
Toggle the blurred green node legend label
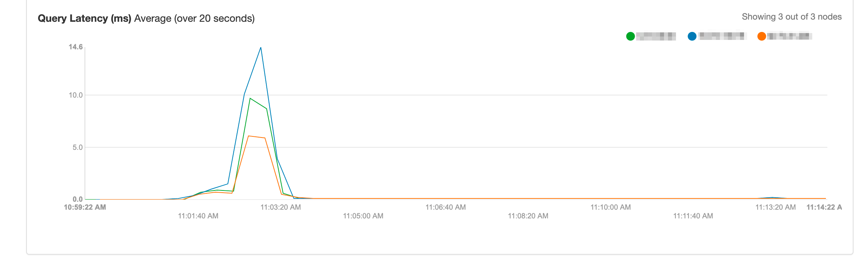point(656,36)
